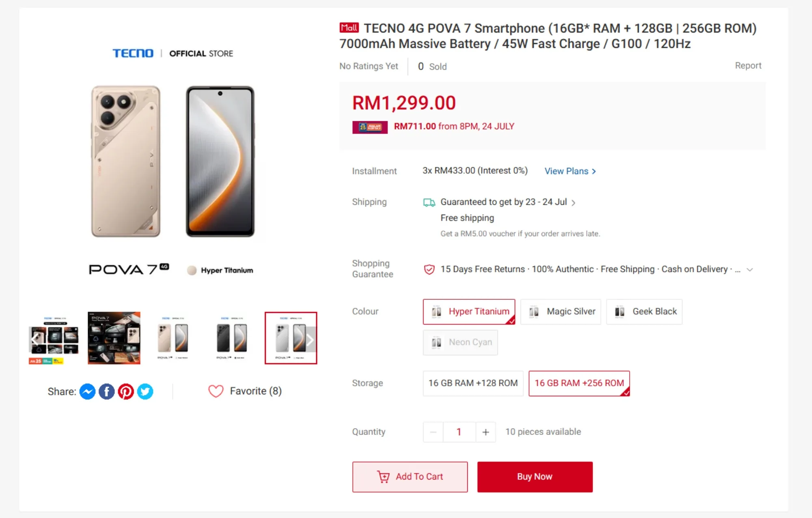Increase quantity with plus button
Screen dimensions: 812x518
coord(486,432)
